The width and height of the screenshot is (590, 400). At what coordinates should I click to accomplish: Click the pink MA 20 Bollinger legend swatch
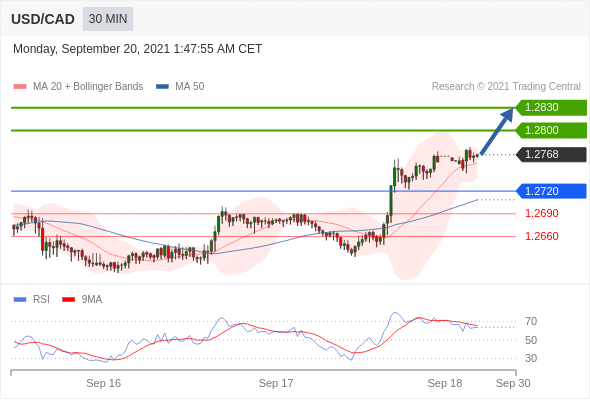[x=20, y=87]
